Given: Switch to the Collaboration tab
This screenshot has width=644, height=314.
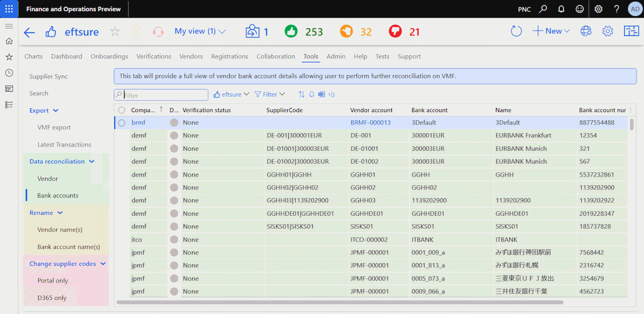Looking at the screenshot, I should pos(276,56).
